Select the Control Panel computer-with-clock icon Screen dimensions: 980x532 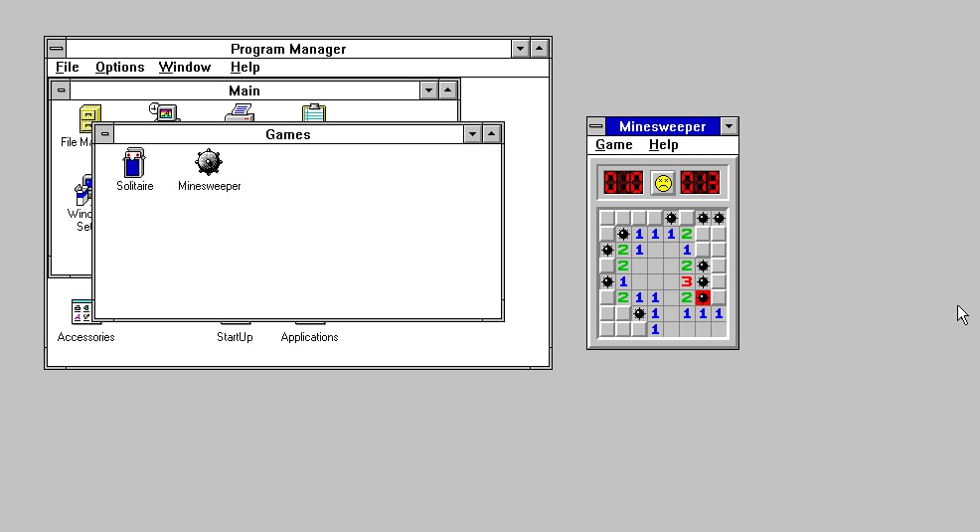click(x=164, y=112)
